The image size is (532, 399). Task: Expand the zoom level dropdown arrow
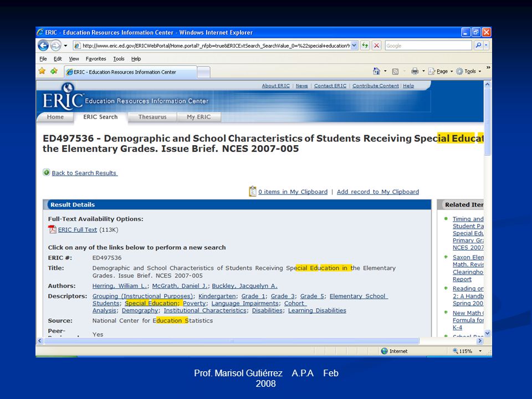480,351
